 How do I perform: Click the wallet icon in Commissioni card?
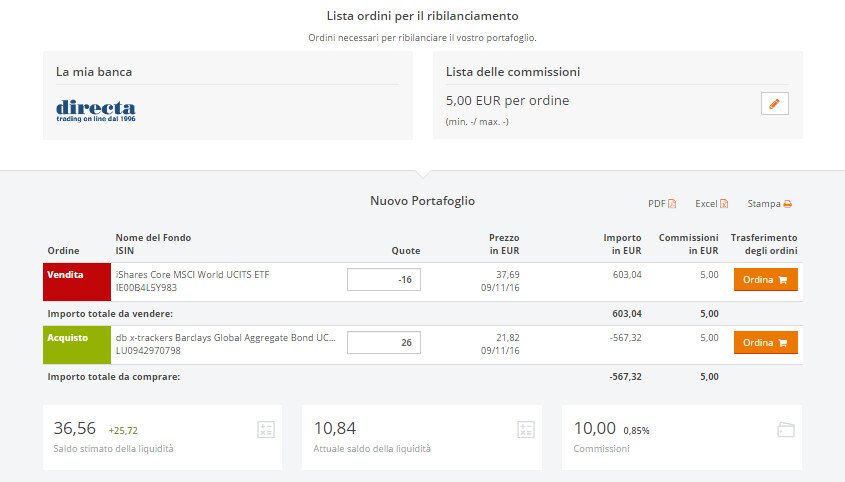(785, 430)
